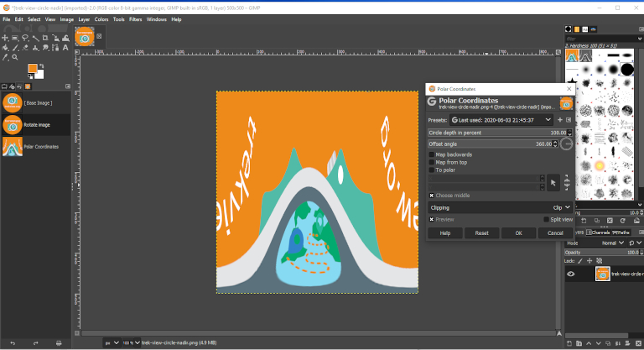Viewport: 644px width, 350px height.
Task: Select [ Base Image ] history entry
Action: 36,103
